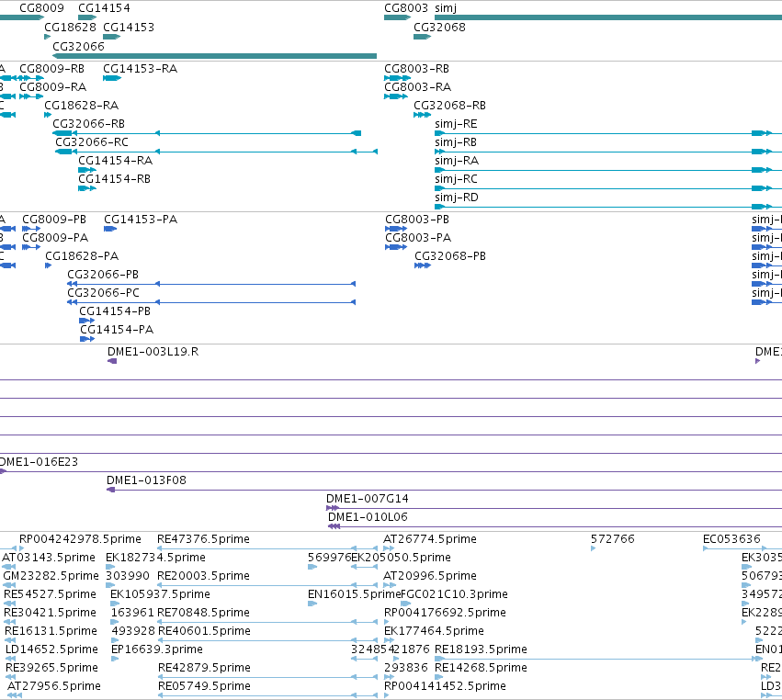782x700 pixels.
Task: Open the simj-RB transcript
Action: (x=456, y=142)
